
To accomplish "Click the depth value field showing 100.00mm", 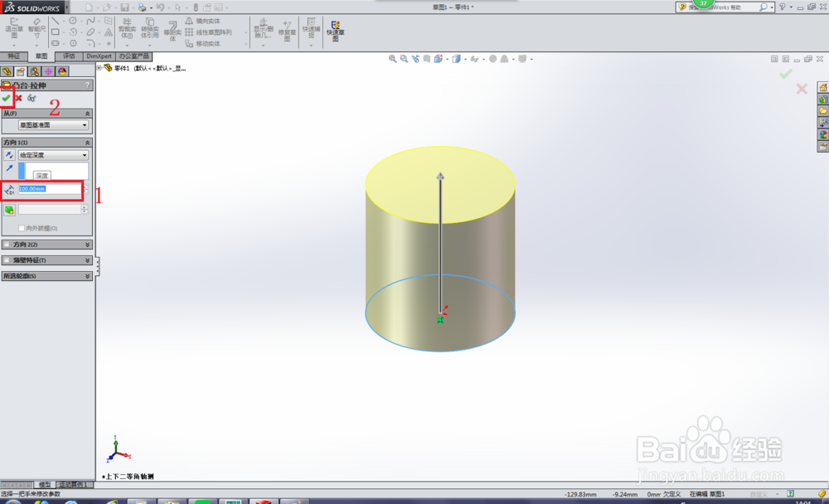I will 49,189.
